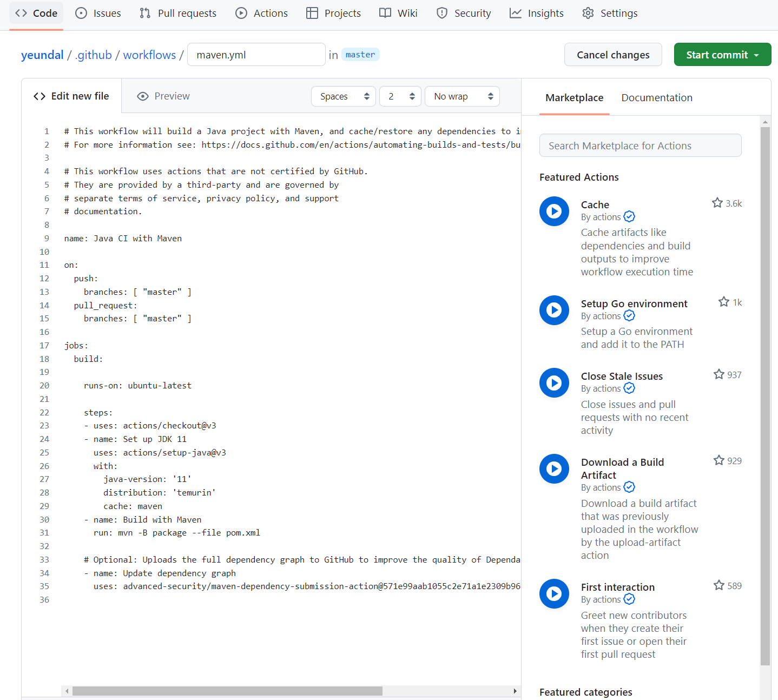This screenshot has height=700, width=778.
Task: Click verified badge under First interaction
Action: pyautogui.click(x=629, y=599)
